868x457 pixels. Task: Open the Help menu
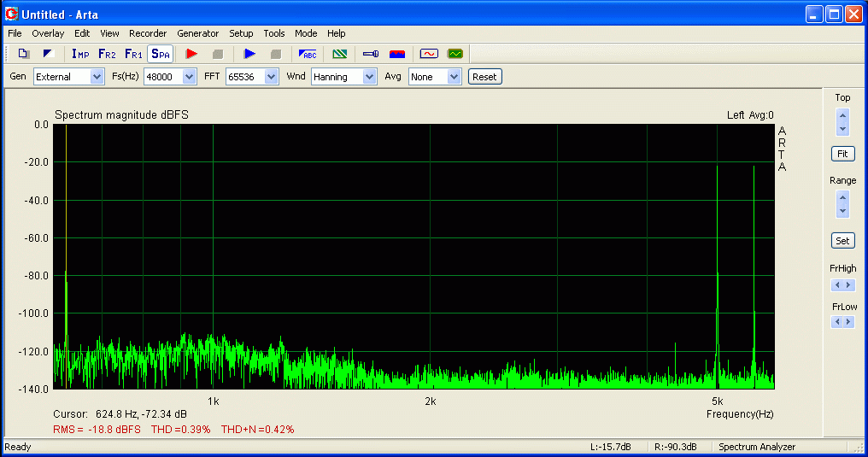coord(336,34)
